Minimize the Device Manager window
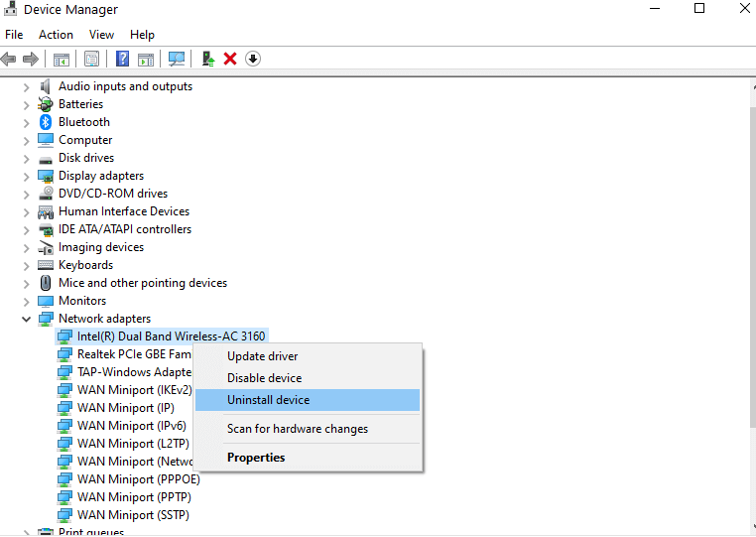This screenshot has height=537, width=756. 654,8
